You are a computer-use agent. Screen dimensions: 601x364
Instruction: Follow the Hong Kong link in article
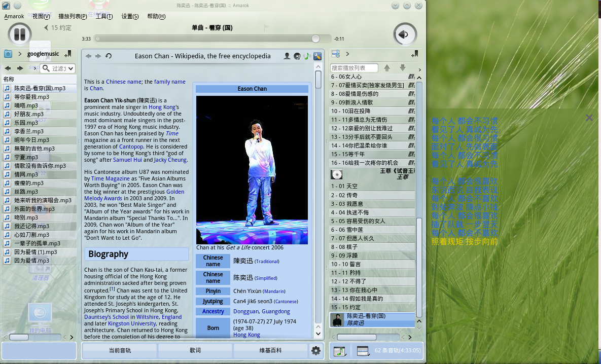pos(162,107)
